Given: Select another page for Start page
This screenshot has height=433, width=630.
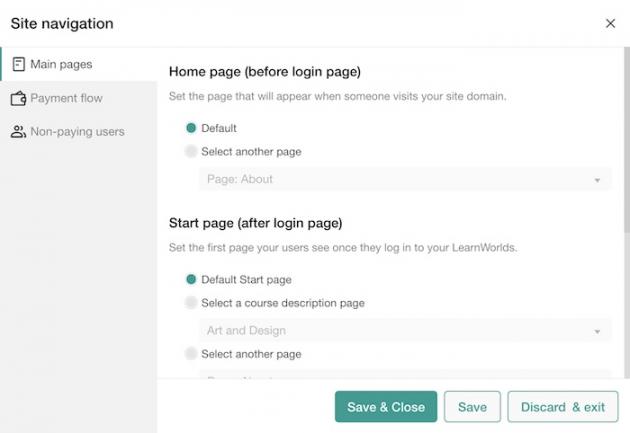Looking at the screenshot, I should [x=191, y=354].
